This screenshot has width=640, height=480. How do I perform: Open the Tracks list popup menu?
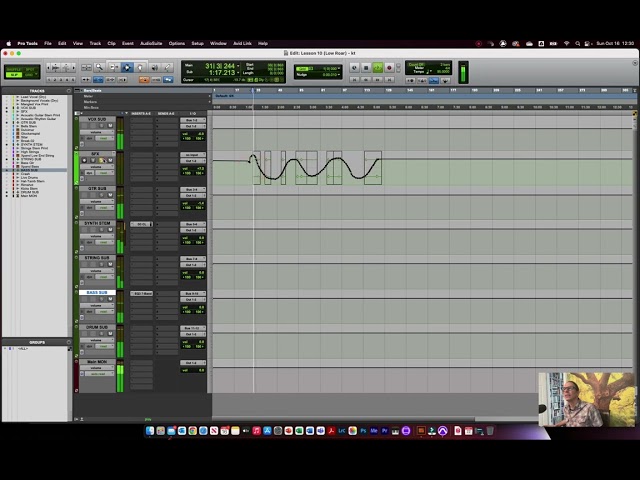tap(69, 91)
